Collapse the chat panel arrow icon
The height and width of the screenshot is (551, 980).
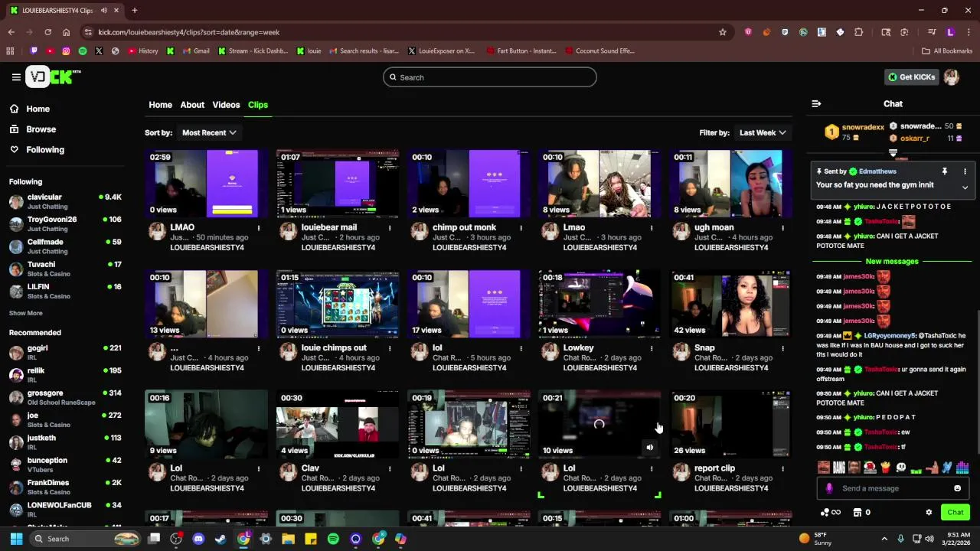pos(816,103)
